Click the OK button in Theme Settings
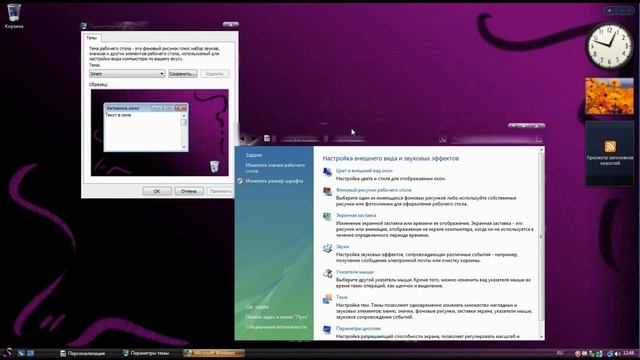 [157, 191]
